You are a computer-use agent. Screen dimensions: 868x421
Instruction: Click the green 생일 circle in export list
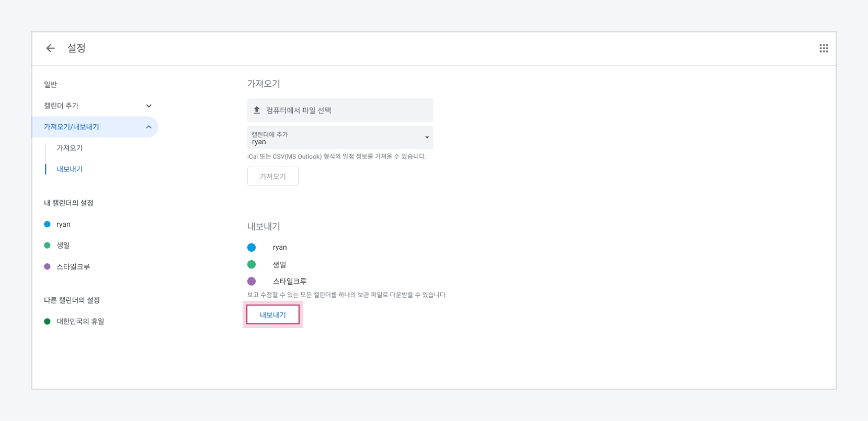tap(252, 264)
